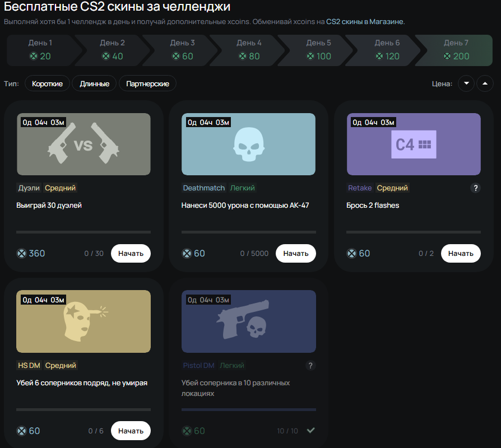This screenshot has height=448, width=501.
Task: Click Средний difficulty tag on Дуэли card
Action: point(60,188)
